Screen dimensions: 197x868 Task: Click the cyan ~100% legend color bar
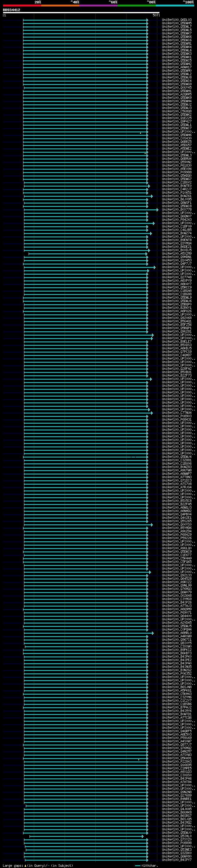pyautogui.click(x=175, y=6)
